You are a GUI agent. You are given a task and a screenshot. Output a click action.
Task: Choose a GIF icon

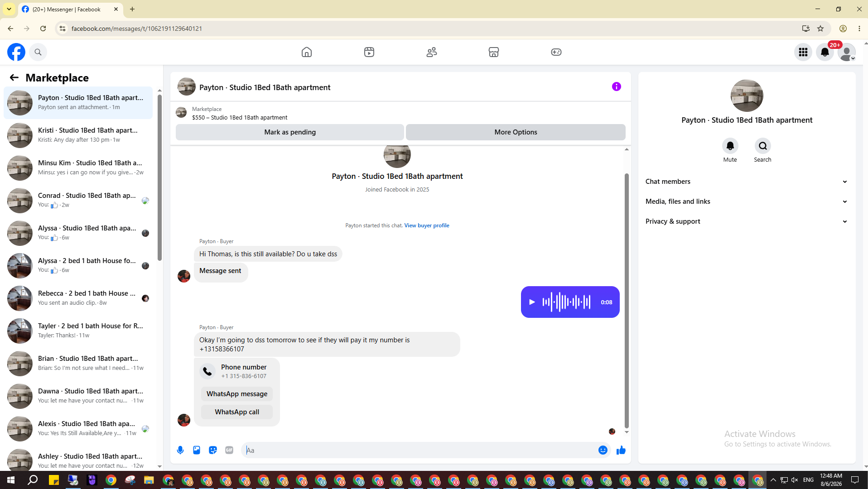tap(229, 450)
